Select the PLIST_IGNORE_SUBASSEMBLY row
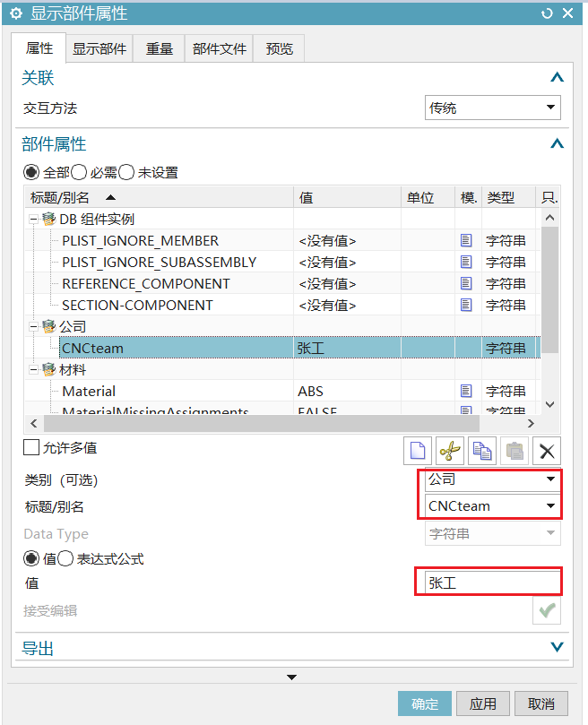Viewport: 588px width, 725px height. point(282,263)
